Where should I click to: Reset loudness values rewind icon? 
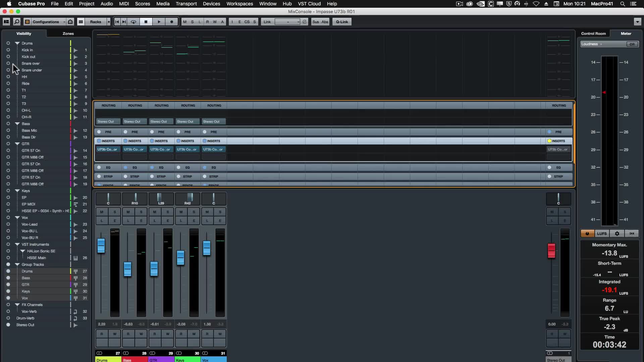(x=632, y=234)
